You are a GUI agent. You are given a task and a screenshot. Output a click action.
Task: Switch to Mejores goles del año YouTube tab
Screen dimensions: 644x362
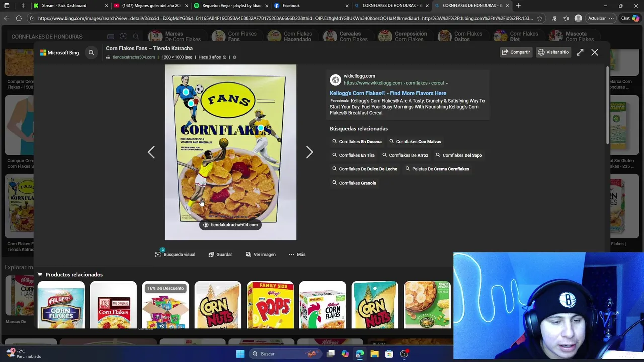pyautogui.click(x=151, y=6)
